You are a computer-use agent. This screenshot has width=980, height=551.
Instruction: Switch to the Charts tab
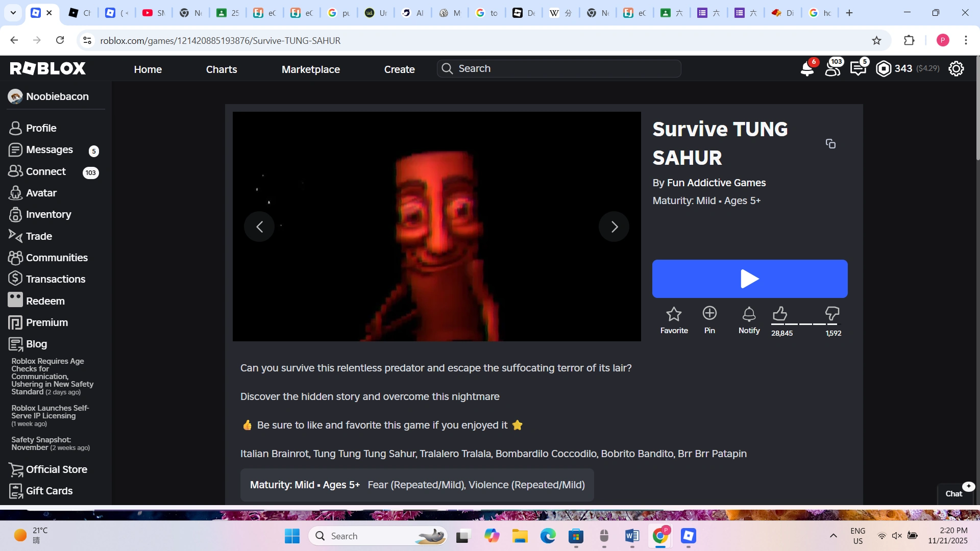pos(221,69)
